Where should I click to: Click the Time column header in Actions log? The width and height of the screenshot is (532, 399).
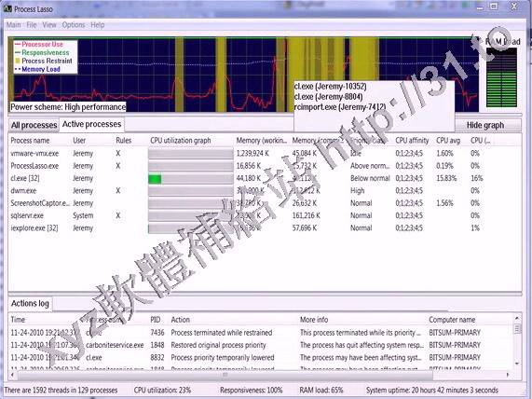(x=18, y=320)
